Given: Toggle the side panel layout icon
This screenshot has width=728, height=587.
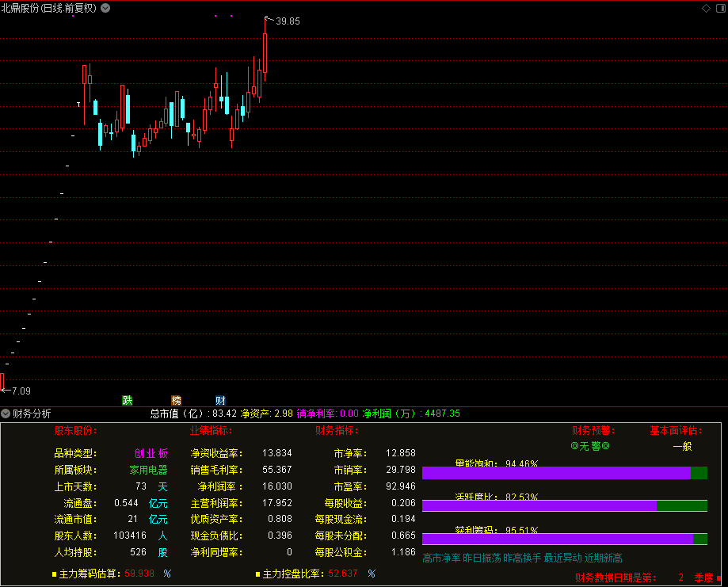Looking at the screenshot, I should pyautogui.click(x=721, y=9).
